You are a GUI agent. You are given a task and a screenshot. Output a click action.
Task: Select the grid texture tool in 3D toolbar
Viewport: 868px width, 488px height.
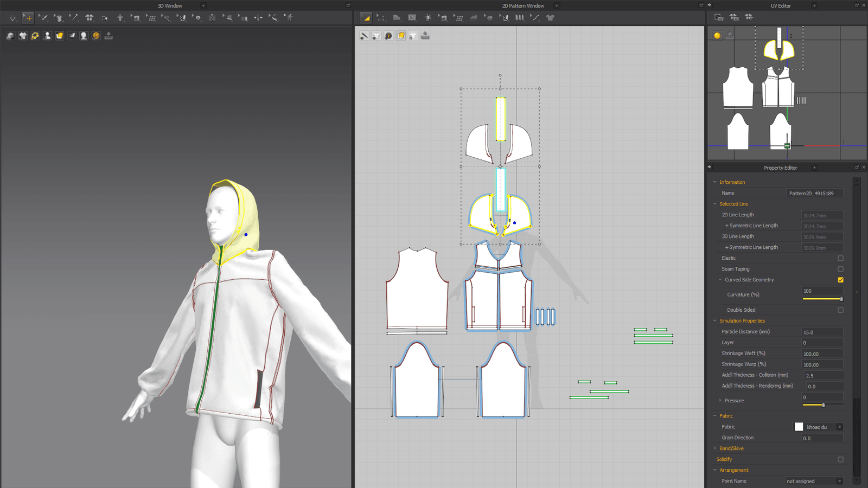pyautogui.click(x=151, y=17)
